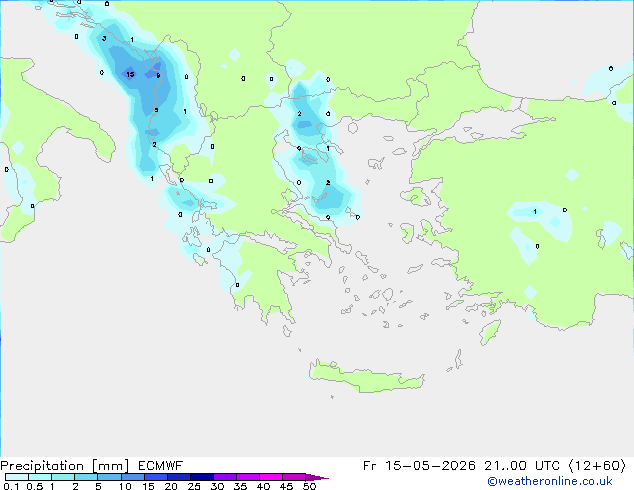Click the legend label '35'
The image size is (634, 490).
[240, 486]
